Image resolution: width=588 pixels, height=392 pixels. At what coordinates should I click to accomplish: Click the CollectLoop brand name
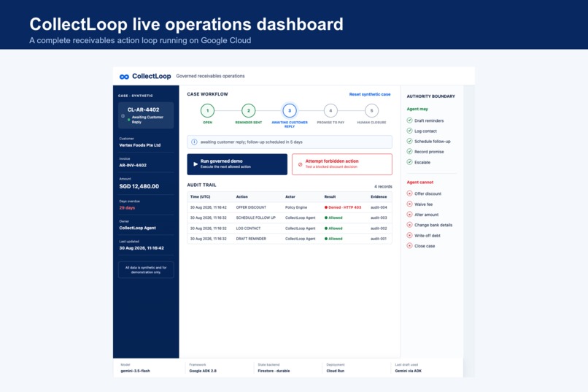point(152,76)
